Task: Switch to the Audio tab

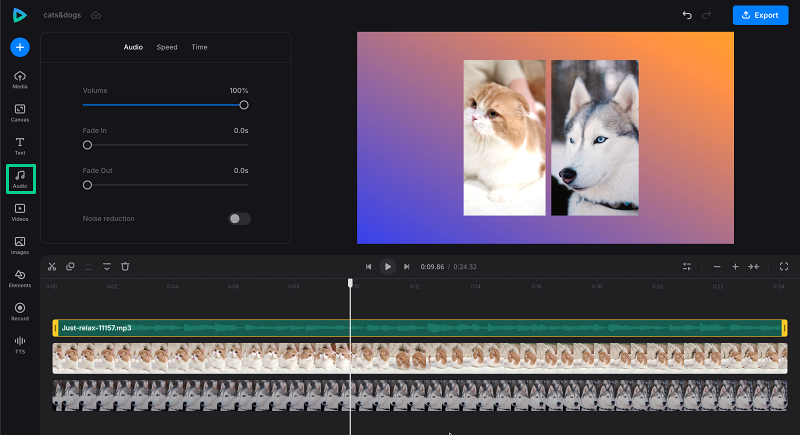Action: 133,47
